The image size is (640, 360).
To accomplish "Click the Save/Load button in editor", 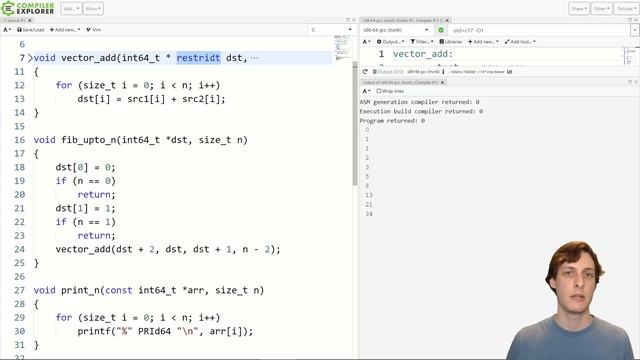I will (x=31, y=30).
